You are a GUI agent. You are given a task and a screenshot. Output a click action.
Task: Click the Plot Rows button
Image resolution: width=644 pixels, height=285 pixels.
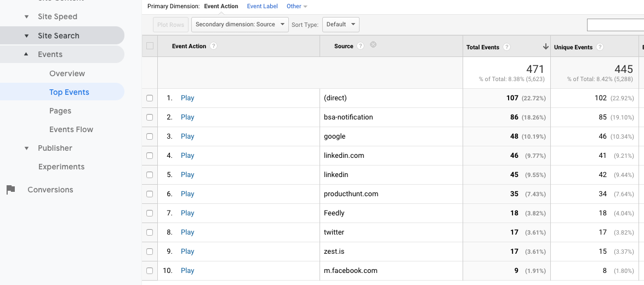(x=170, y=25)
